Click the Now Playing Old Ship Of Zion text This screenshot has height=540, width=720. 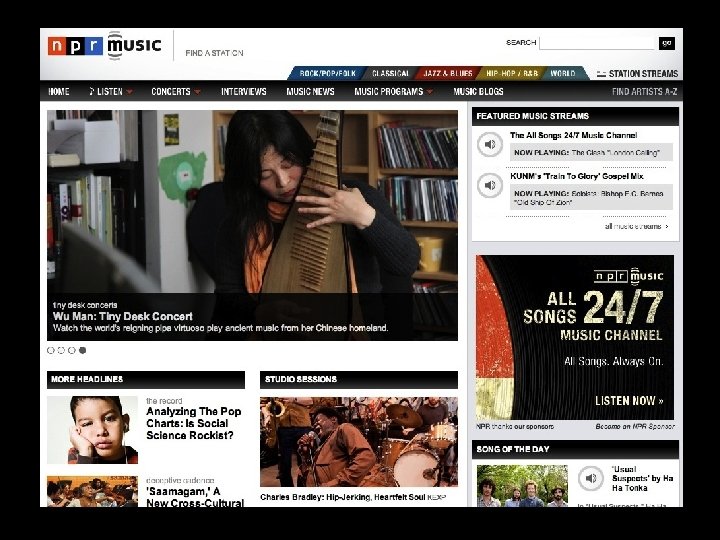(589, 197)
